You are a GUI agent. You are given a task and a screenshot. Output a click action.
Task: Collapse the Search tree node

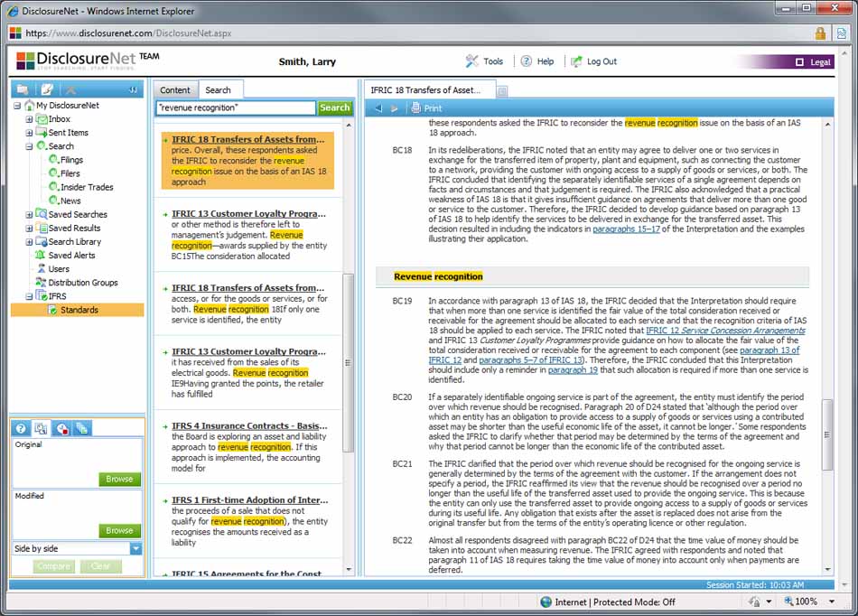[29, 146]
